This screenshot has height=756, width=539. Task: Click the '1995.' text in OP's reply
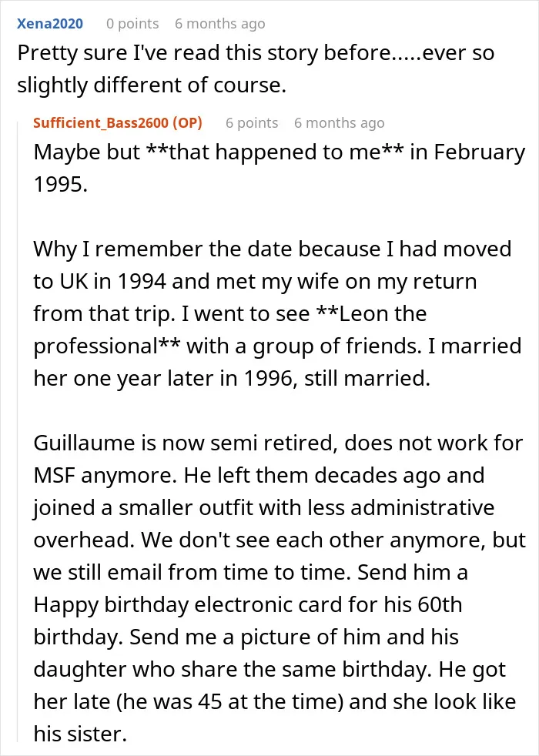[61, 184]
